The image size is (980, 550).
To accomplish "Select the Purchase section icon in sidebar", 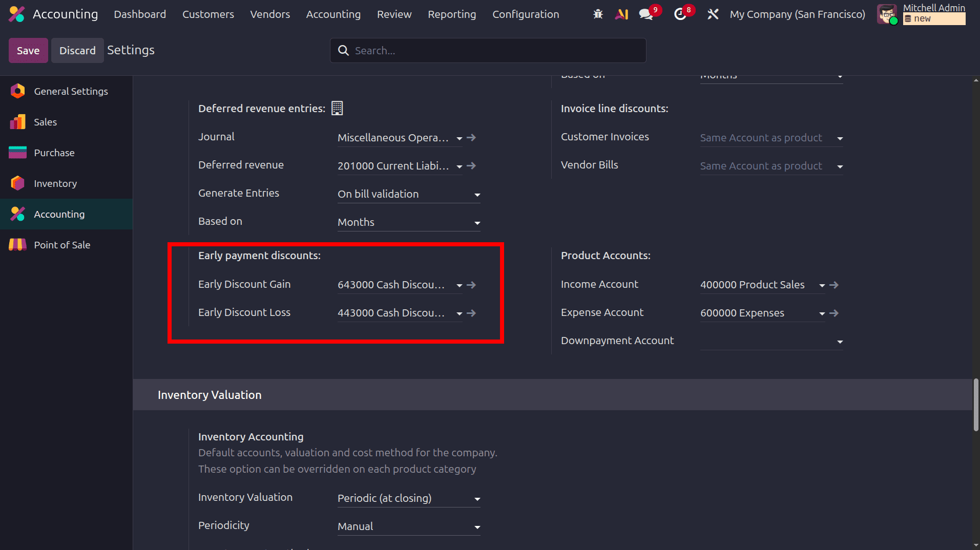I will pos(17,152).
